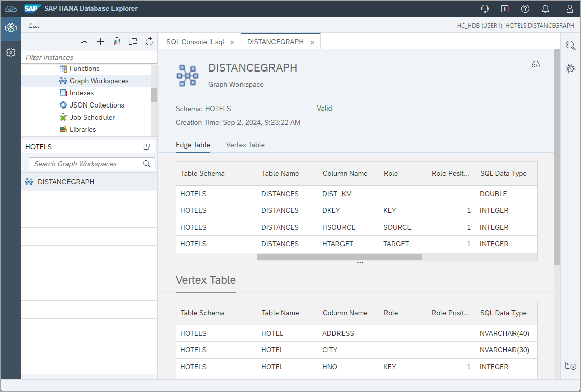Select Functions in the catalog tree
Viewport: 581px width, 392px height.
click(84, 68)
